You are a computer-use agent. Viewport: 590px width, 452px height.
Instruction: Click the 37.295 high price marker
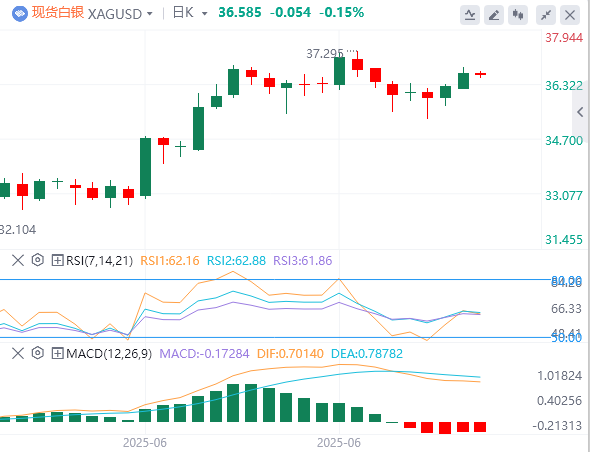point(325,54)
